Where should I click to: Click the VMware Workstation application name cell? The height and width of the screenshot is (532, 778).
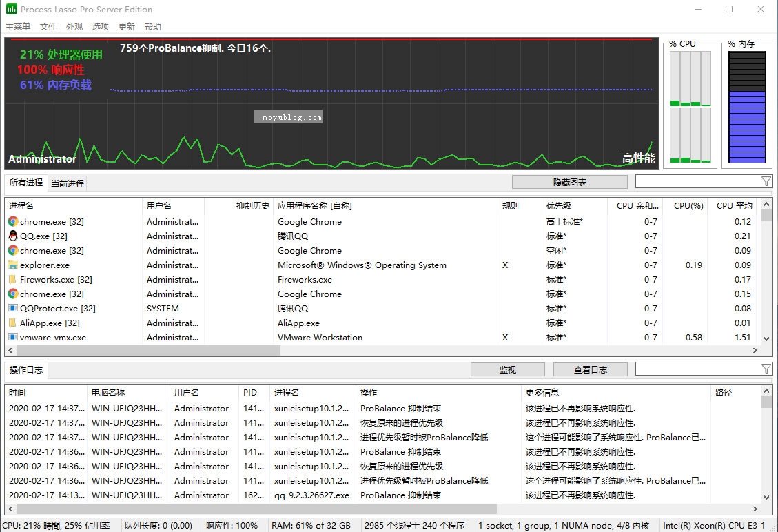click(320, 337)
